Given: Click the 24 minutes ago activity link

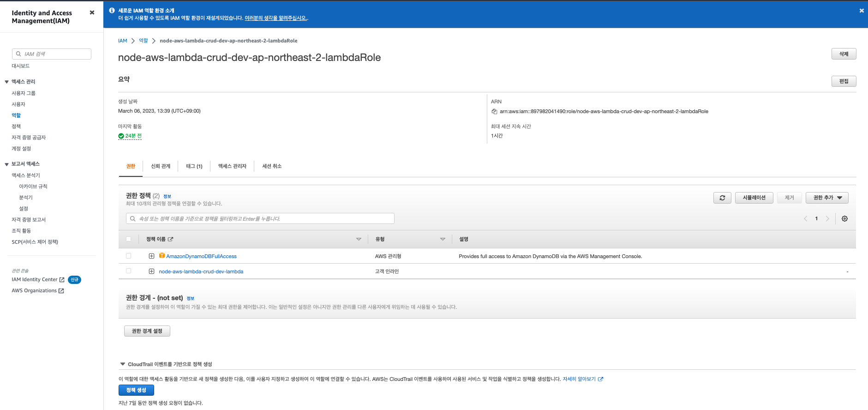Looking at the screenshot, I should click(133, 136).
